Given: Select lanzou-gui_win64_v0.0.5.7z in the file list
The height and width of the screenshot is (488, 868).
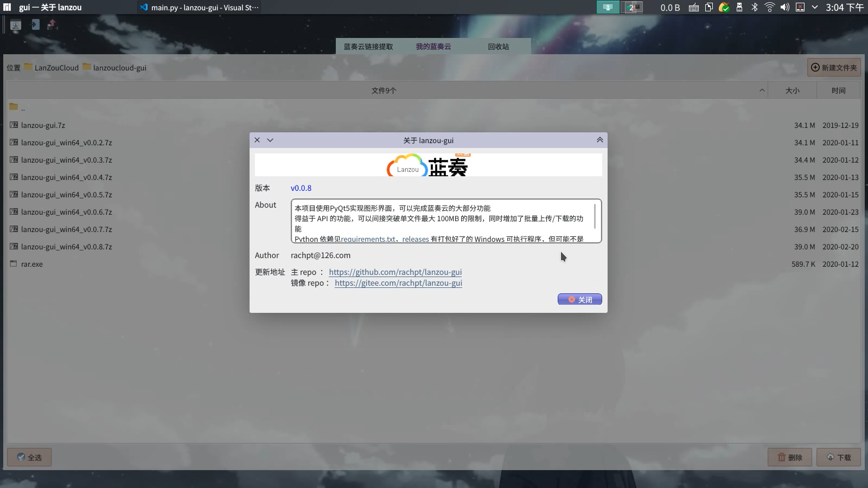Looking at the screenshot, I should pyautogui.click(x=433, y=195).
